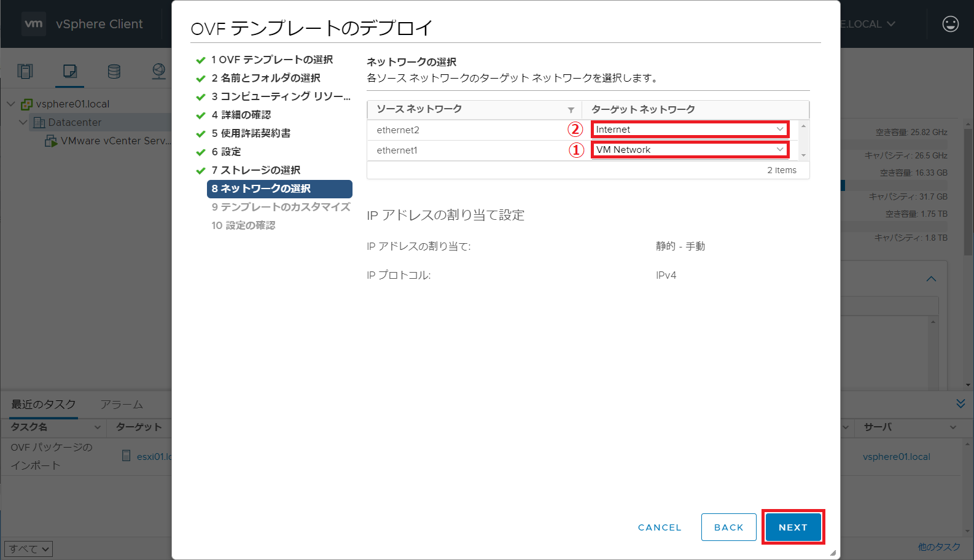The height and width of the screenshot is (560, 974).
Task: Click the CANCEL button
Action: click(660, 527)
